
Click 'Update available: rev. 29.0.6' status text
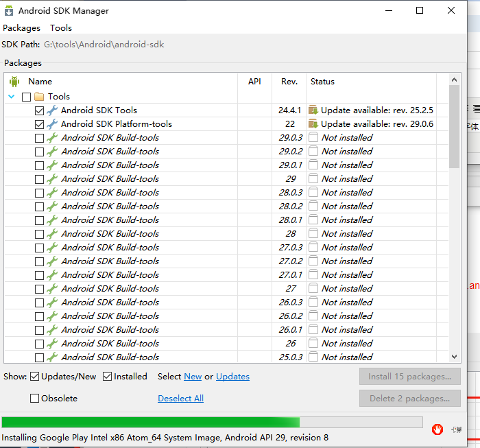377,124
